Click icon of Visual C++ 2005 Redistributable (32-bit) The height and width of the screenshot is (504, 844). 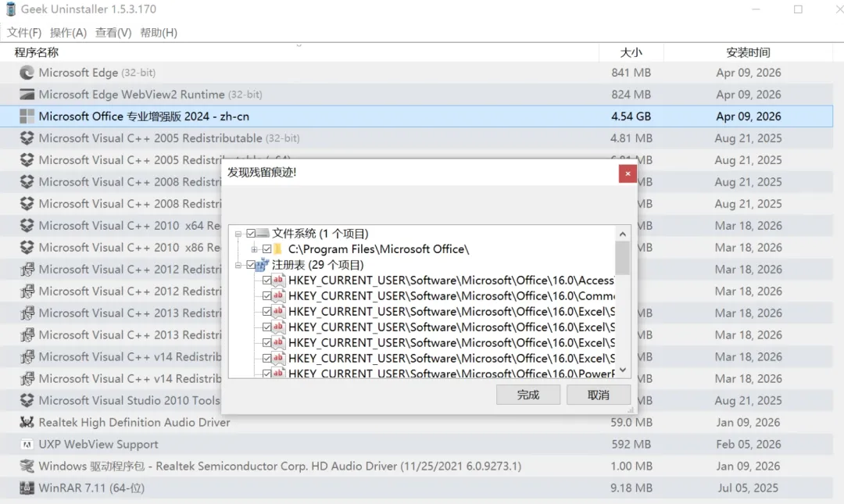[27, 138]
